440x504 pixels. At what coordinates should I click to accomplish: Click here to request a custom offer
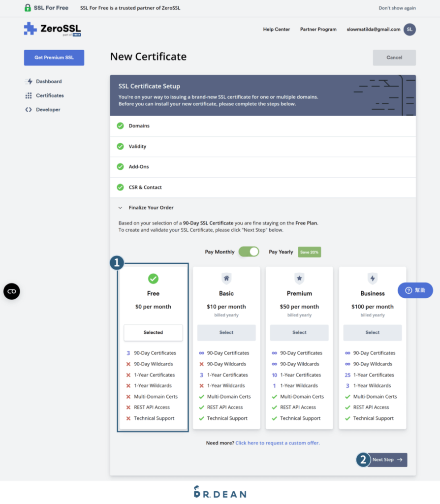[278, 442]
